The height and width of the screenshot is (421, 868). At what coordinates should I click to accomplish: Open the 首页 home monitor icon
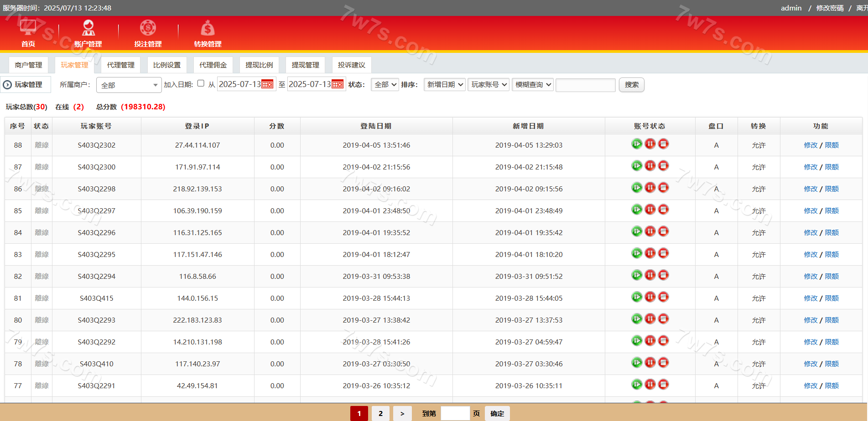coord(28,28)
